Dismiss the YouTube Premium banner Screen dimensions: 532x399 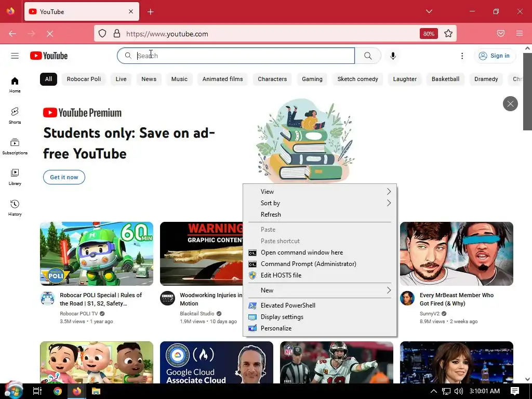510,103
